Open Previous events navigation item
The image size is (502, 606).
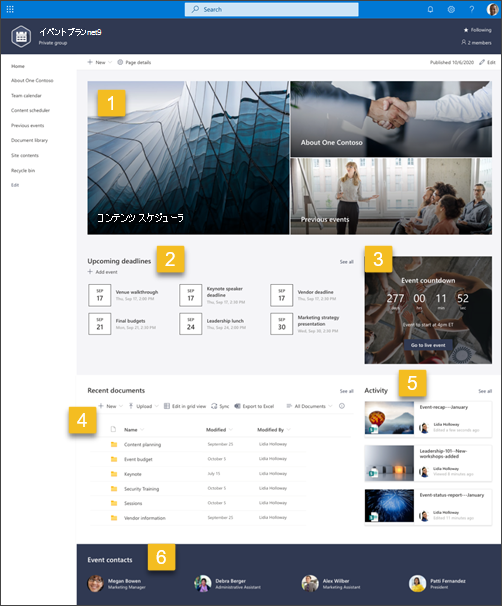coord(27,125)
